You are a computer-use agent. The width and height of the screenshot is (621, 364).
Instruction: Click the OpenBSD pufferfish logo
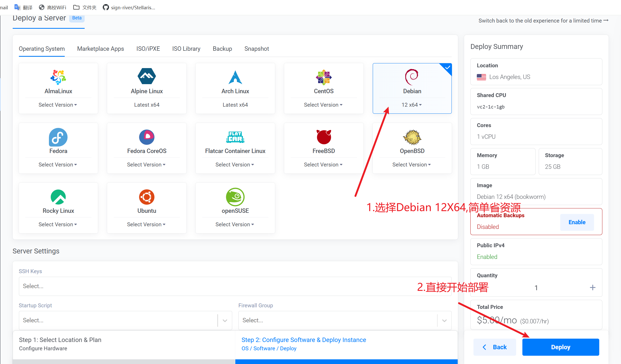(x=412, y=137)
